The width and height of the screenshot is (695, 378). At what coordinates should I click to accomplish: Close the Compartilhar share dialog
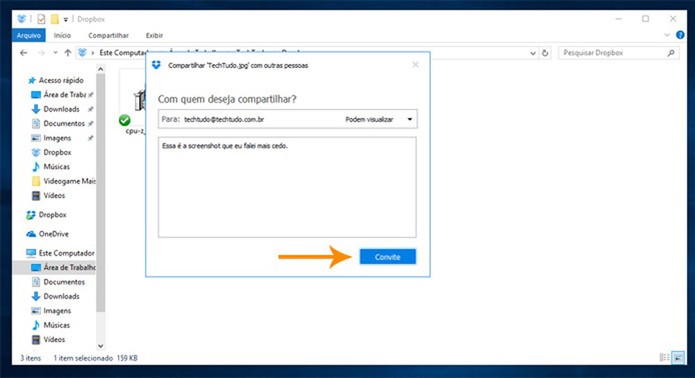click(x=415, y=65)
